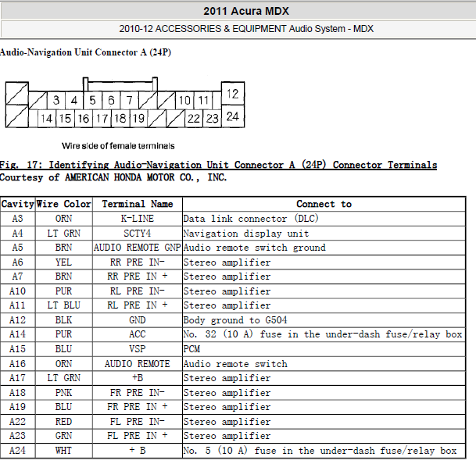Select 'RL PRE IN-' terminal cell

point(138,291)
